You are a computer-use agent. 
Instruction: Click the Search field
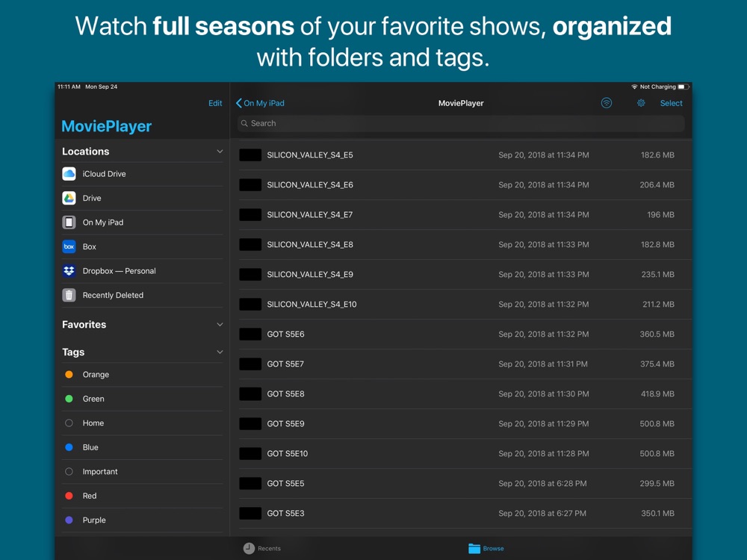coord(461,123)
